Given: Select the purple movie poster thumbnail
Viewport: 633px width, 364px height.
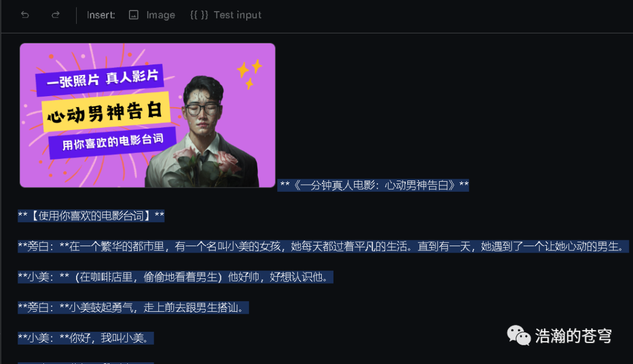Looking at the screenshot, I should coord(147,115).
